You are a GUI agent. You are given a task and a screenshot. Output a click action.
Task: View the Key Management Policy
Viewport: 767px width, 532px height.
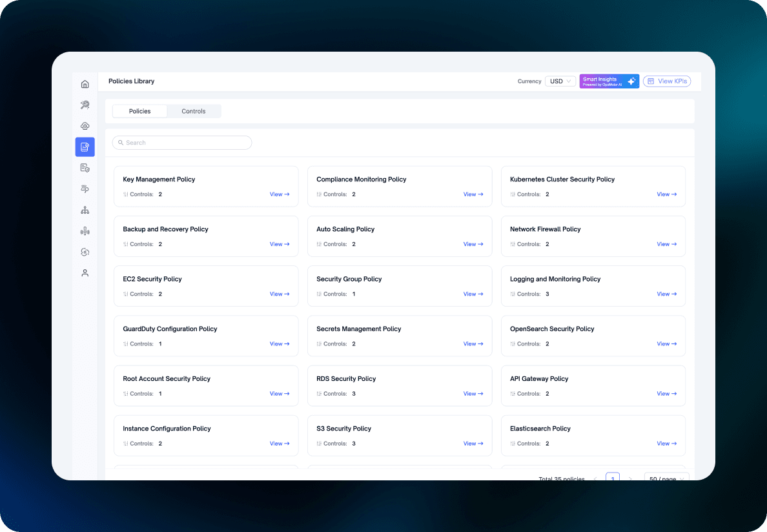280,194
